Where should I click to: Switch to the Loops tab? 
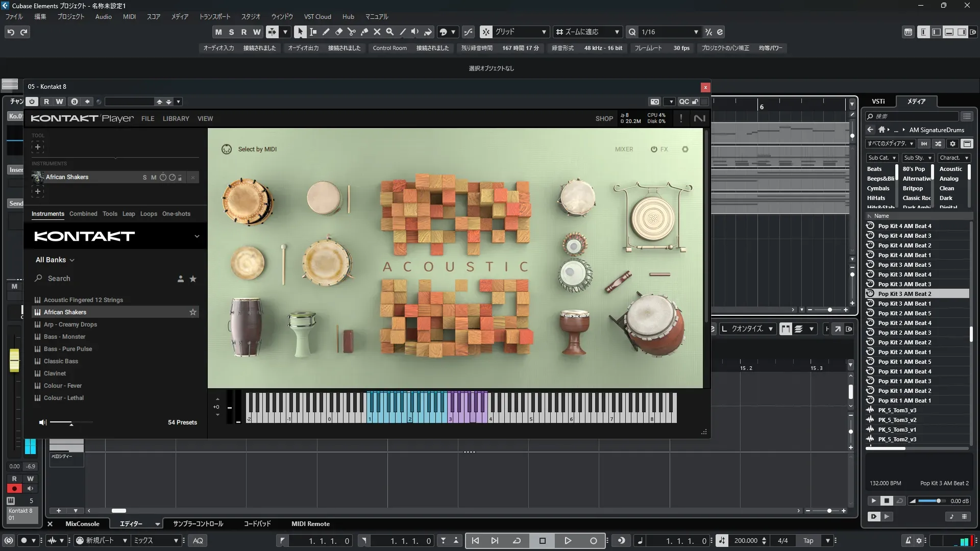point(149,214)
